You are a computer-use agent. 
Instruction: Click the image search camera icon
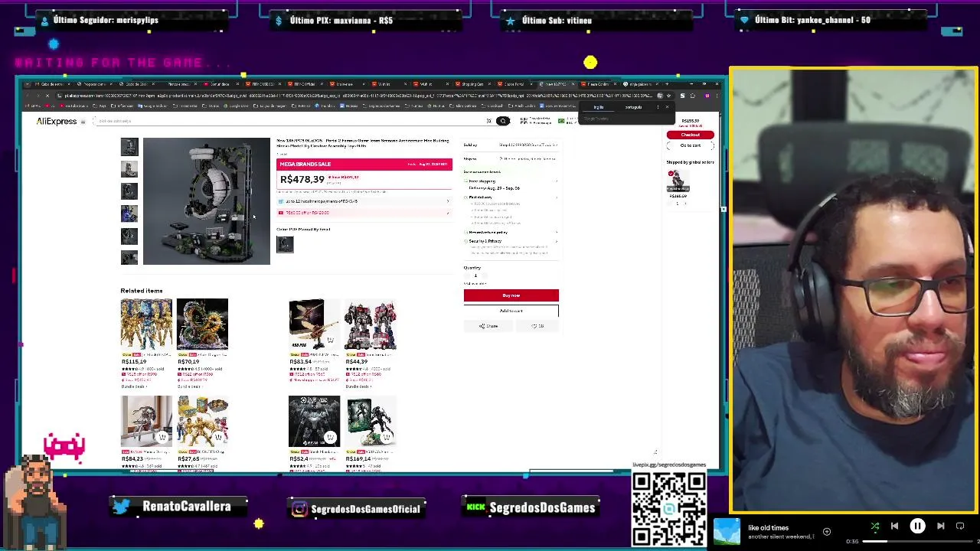pos(488,121)
